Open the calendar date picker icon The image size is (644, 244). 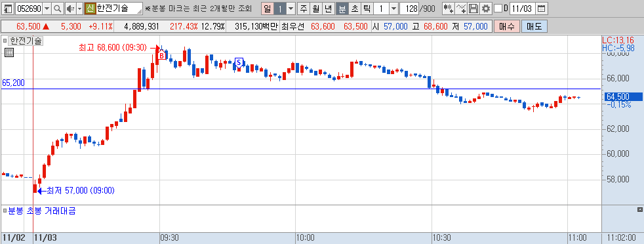tap(542, 9)
